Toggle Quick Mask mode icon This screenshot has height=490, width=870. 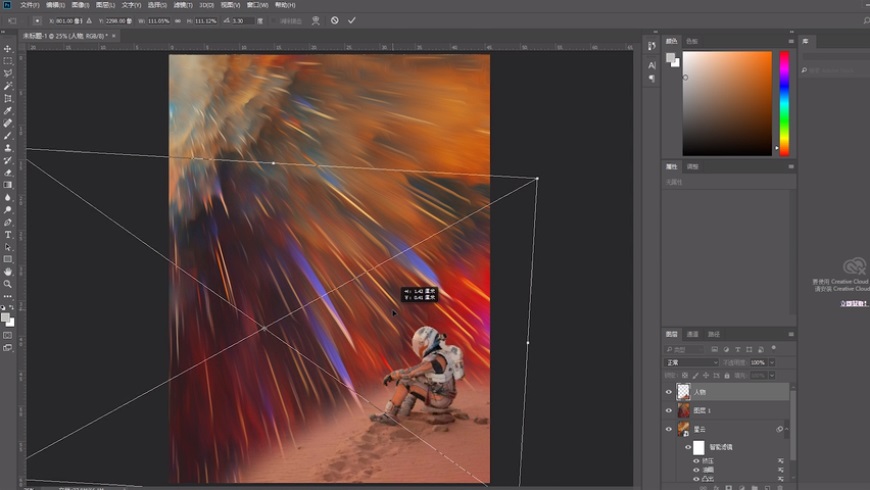click(x=8, y=335)
